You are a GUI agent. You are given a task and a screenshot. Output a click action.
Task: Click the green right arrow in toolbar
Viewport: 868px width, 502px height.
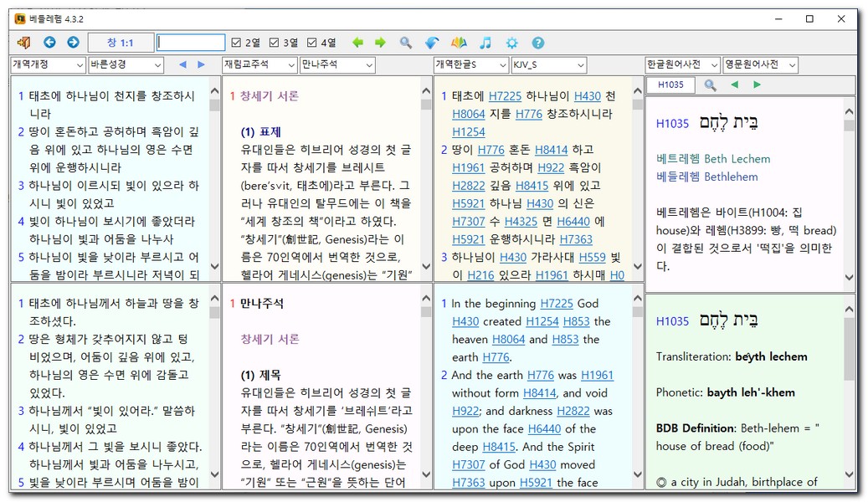[x=380, y=43]
